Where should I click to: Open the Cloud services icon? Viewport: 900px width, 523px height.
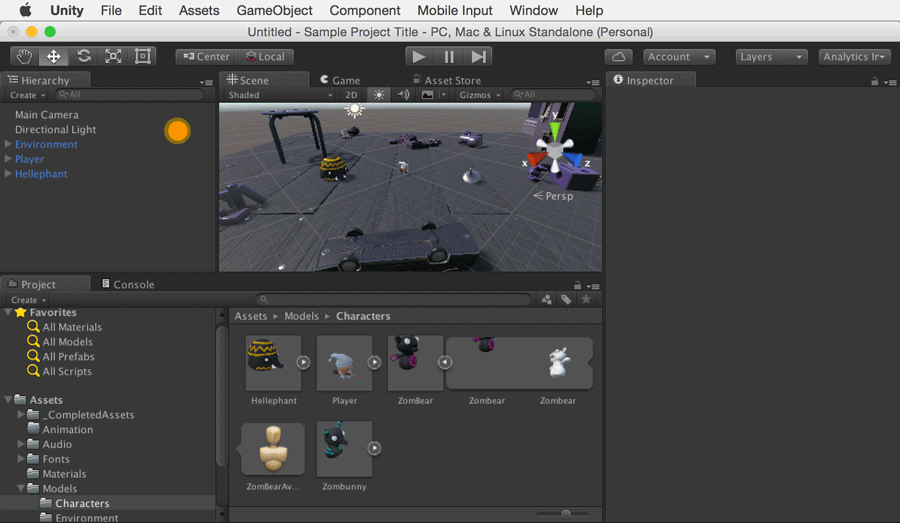(618, 56)
